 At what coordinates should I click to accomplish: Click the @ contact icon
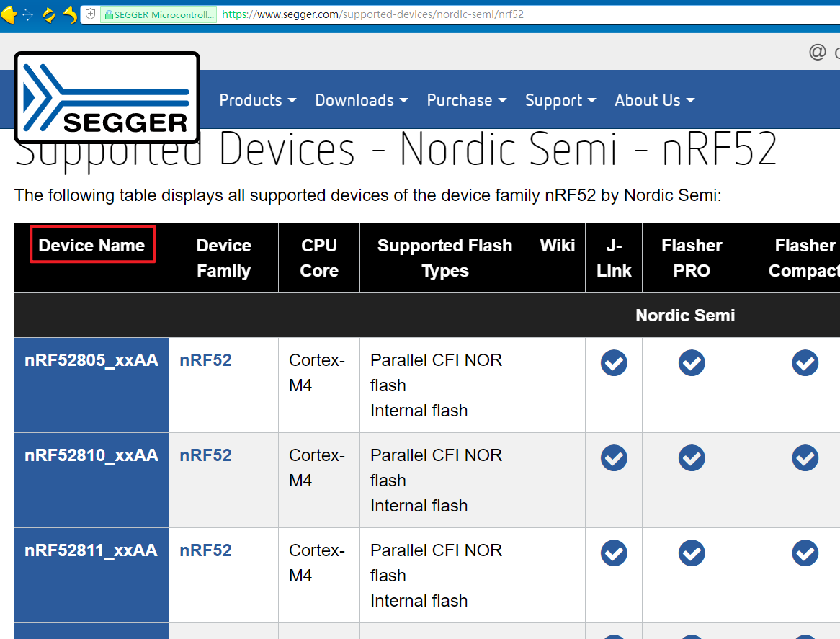pos(817,52)
